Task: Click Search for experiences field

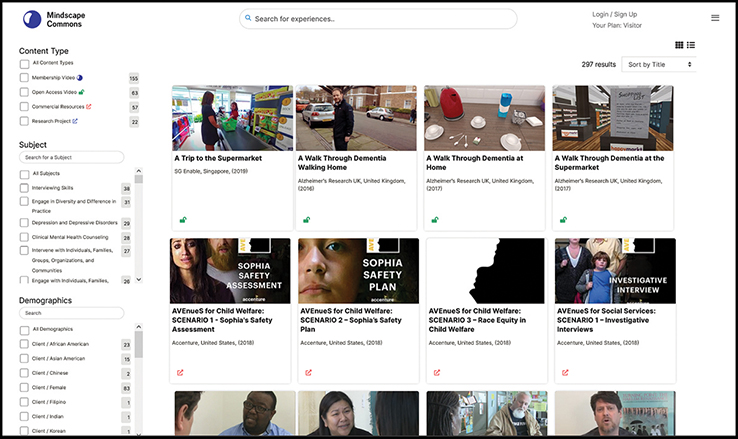Action: 378,19
